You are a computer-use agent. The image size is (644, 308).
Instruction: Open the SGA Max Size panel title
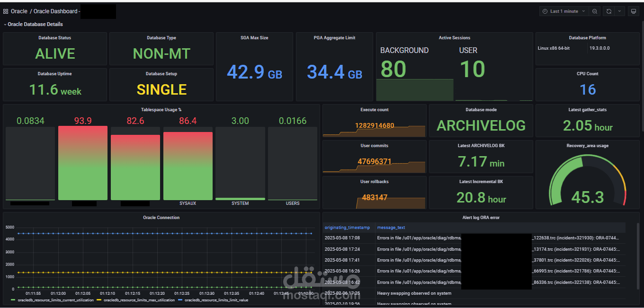pos(254,38)
